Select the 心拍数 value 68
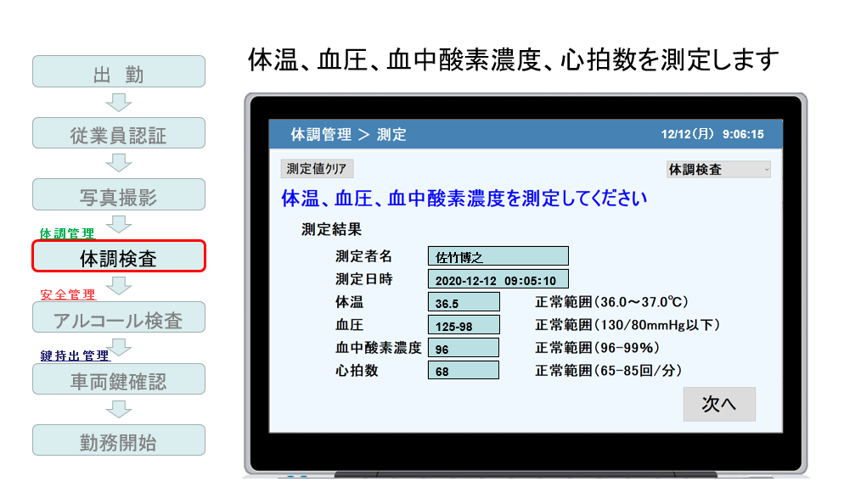The width and height of the screenshot is (844, 504). pos(464,370)
